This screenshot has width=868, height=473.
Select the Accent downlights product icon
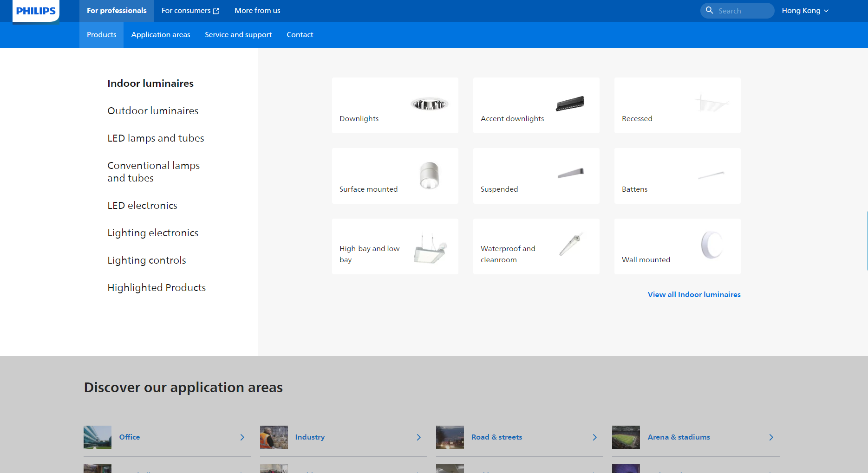point(570,104)
